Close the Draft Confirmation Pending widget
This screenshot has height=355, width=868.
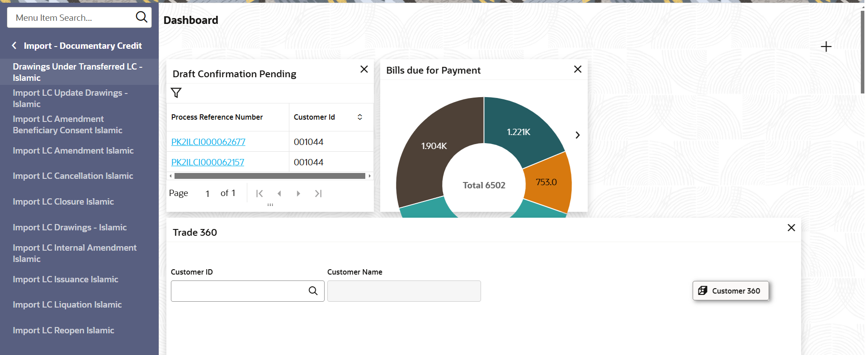coord(364,69)
